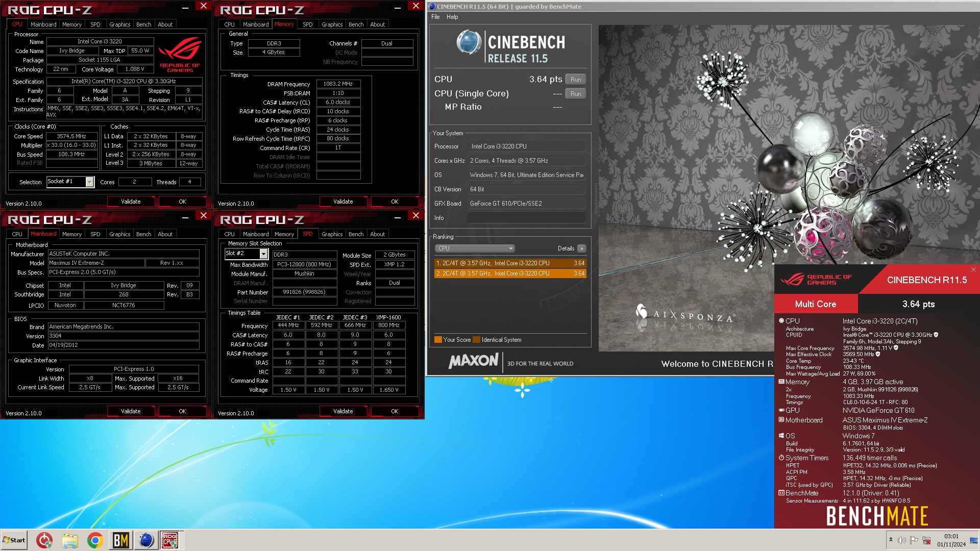Viewport: 980px width, 551px height.
Task: Run the CPU (Single Core) benchmark
Action: [576, 94]
